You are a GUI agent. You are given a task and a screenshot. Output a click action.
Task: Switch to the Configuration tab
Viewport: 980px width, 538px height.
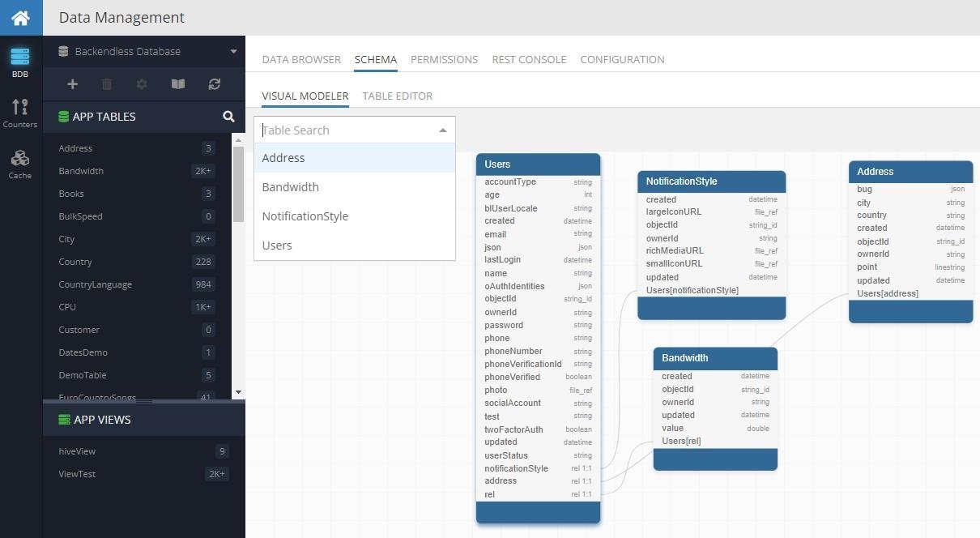pyautogui.click(x=622, y=59)
